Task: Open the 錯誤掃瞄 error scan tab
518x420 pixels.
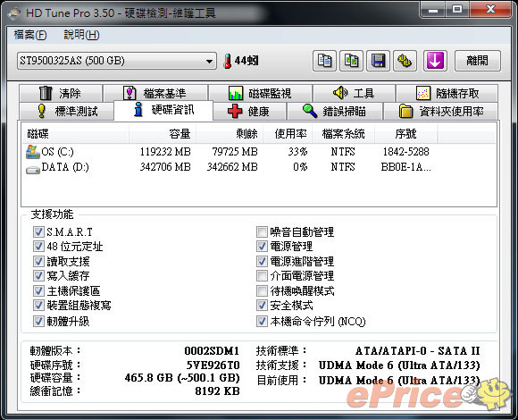Action: pyautogui.click(x=335, y=111)
